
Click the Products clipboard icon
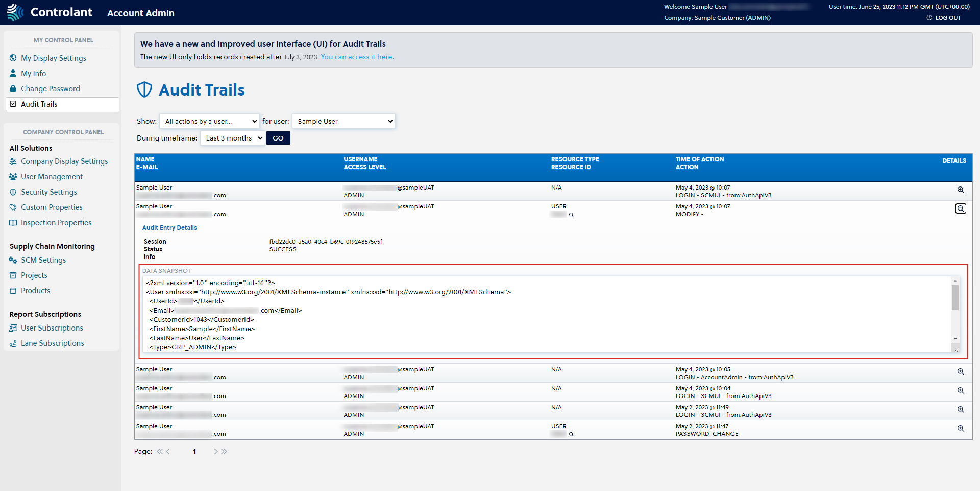point(13,291)
